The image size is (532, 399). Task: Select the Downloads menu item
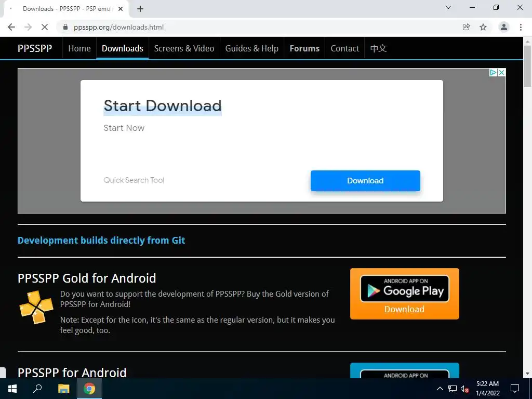[x=123, y=48]
